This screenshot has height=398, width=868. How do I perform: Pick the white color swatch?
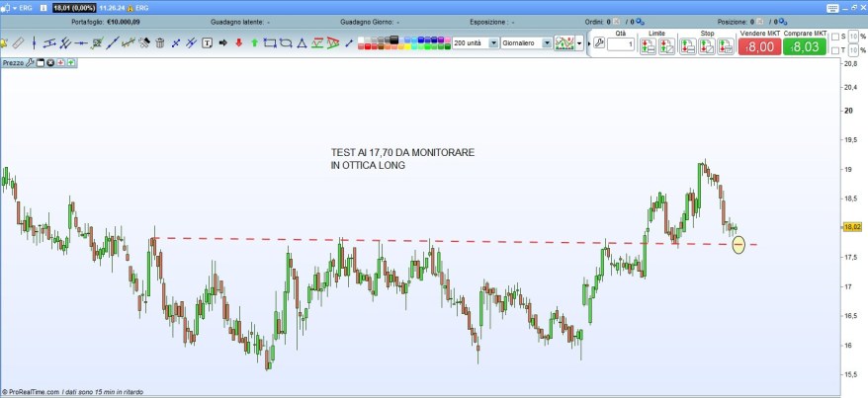(361, 40)
